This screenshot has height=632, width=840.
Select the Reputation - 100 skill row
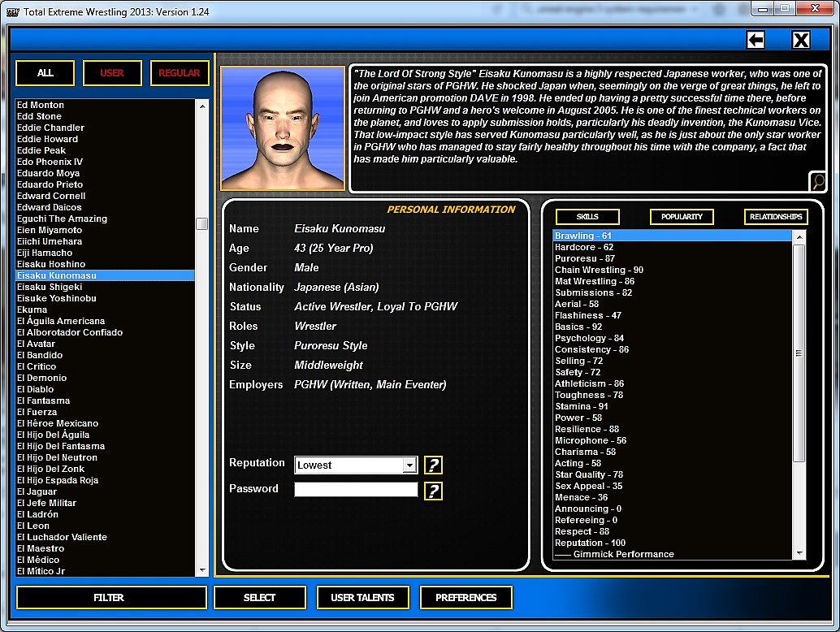click(673, 543)
